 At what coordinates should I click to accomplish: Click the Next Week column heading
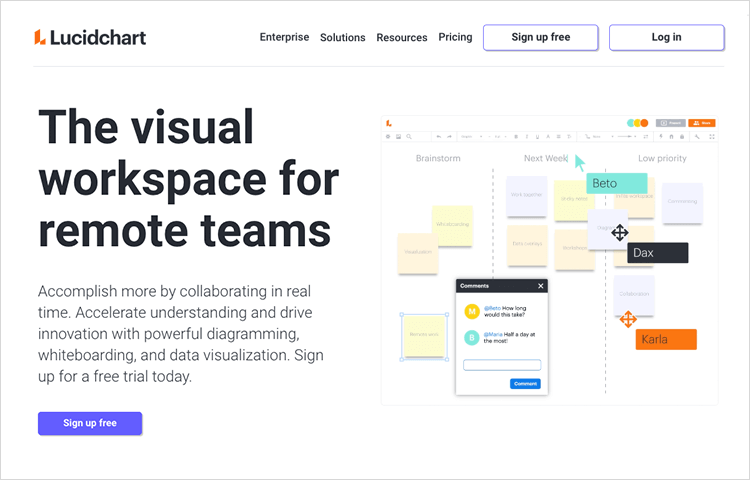pyautogui.click(x=545, y=158)
